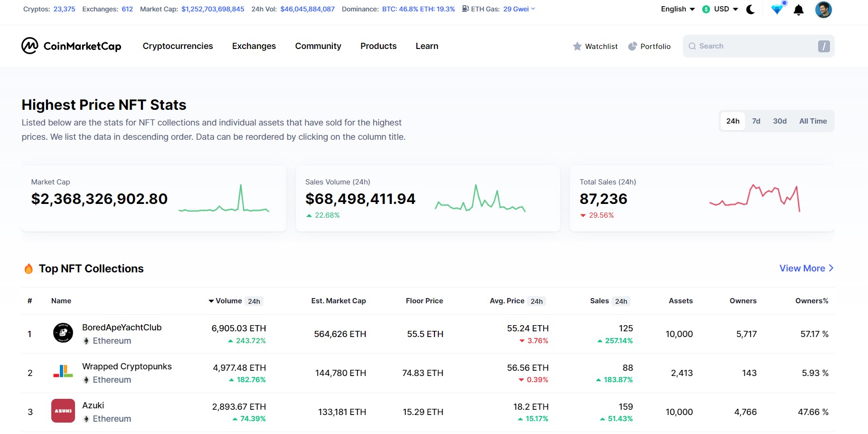The width and height of the screenshot is (868, 434).
Task: Sort by Owners column header
Action: (x=743, y=301)
